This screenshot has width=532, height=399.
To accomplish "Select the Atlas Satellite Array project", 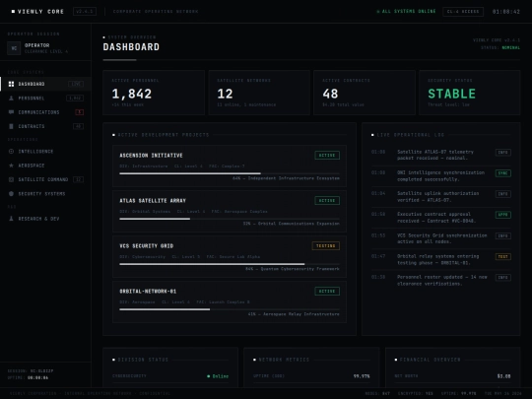I will click(x=230, y=212).
